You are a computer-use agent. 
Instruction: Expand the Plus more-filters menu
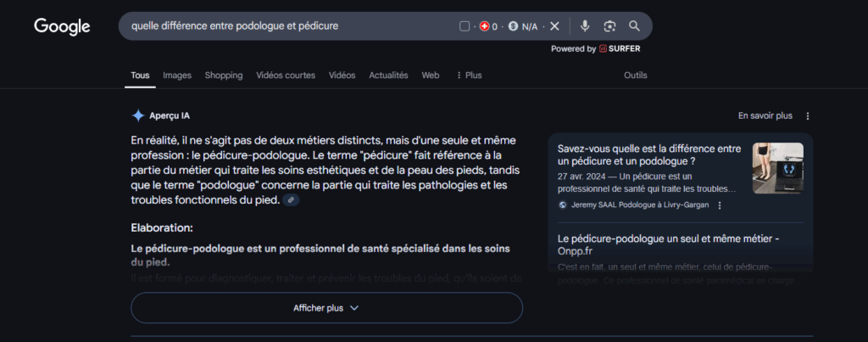[x=469, y=76]
